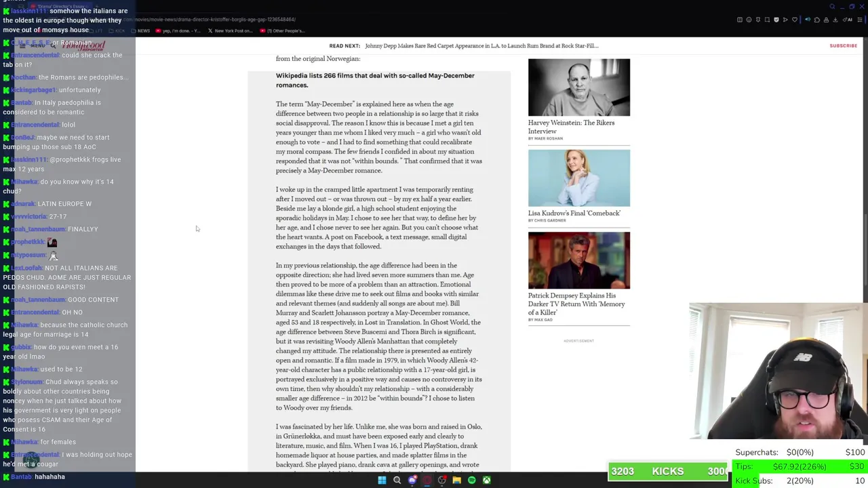Image resolution: width=868 pixels, height=488 pixels.
Task: Open the 'New York Post on...' bookmark
Action: [x=232, y=30]
